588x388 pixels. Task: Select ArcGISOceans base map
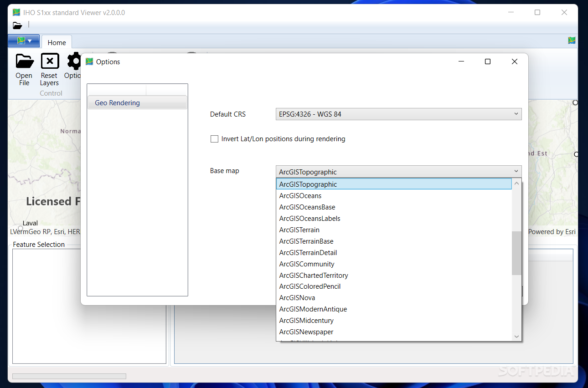point(394,196)
